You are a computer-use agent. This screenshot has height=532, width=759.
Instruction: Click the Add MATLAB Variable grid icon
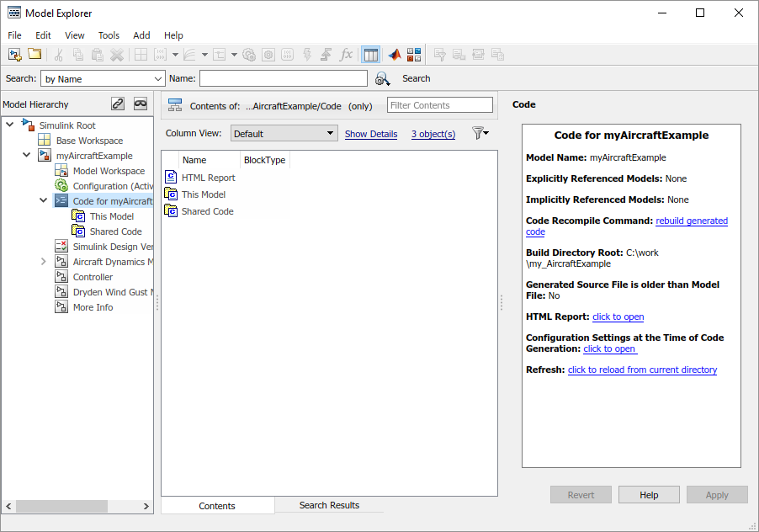pyautogui.click(x=141, y=55)
